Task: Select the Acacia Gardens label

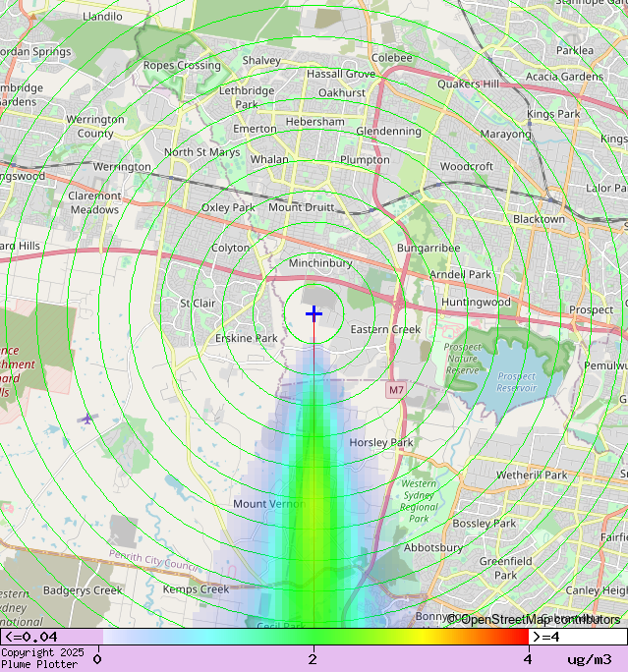Action: [564, 77]
